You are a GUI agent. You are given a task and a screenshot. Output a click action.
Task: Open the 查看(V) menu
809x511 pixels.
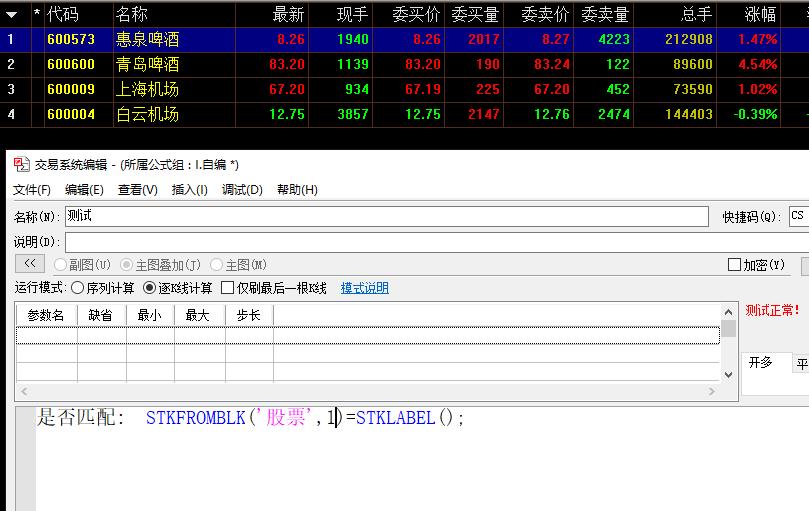click(x=137, y=190)
